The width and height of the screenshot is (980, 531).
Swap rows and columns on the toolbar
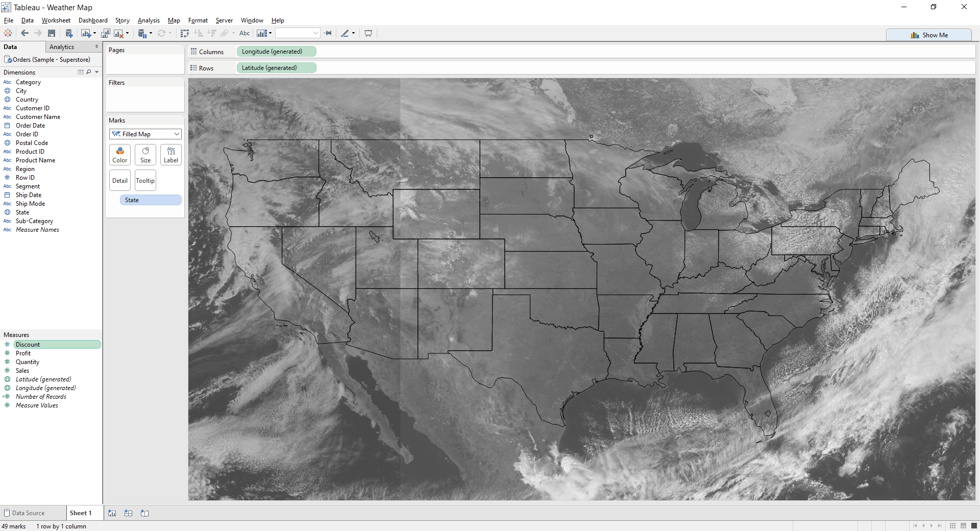[x=185, y=33]
